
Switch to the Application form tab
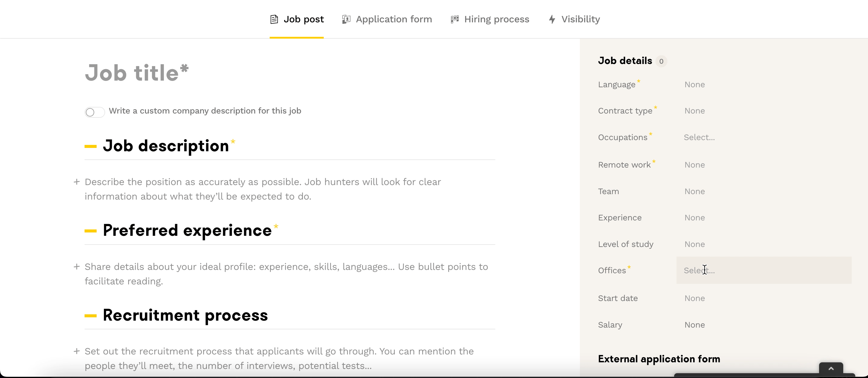[x=394, y=20]
